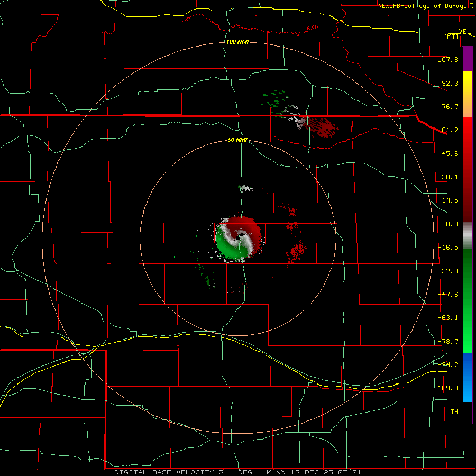Click the dark red echo cluster in the northeast
This screenshot has width=476, height=476.
pyautogui.click(x=323, y=127)
